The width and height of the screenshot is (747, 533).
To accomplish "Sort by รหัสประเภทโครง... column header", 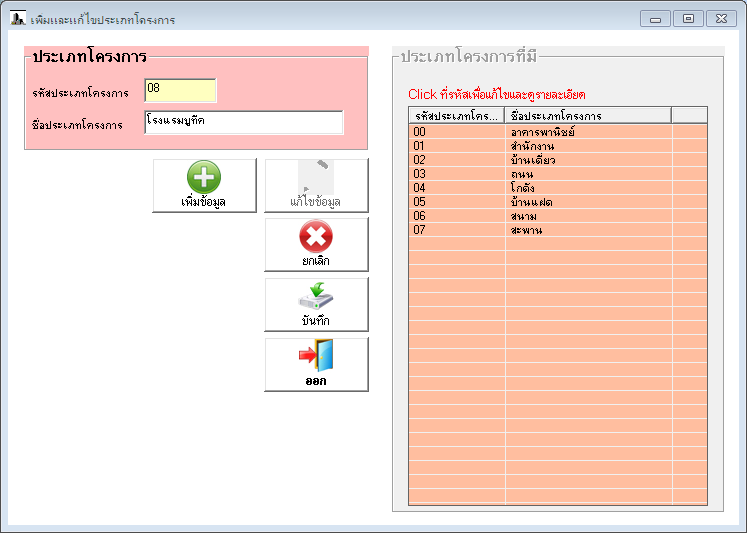I will 457,116.
